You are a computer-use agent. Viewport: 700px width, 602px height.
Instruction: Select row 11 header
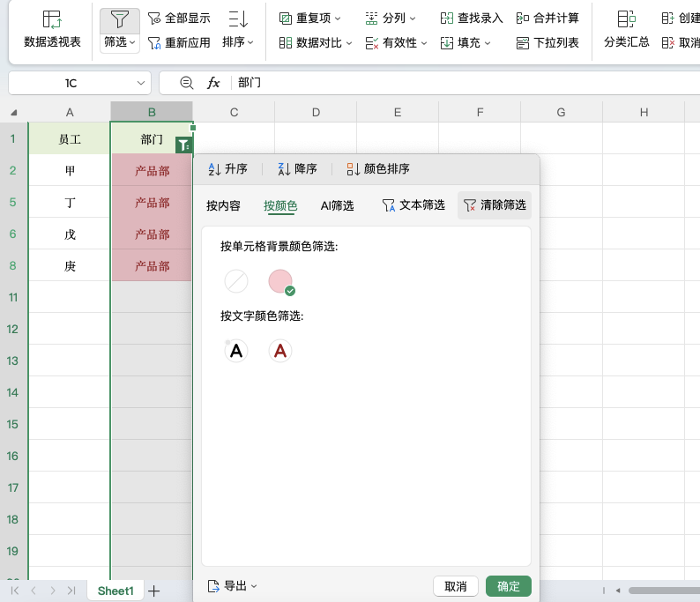pyautogui.click(x=13, y=297)
